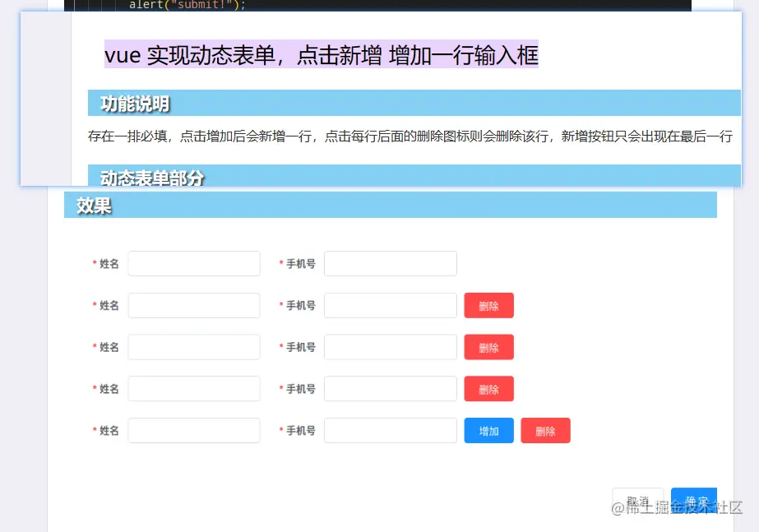
Task: Click the fourth row 手机号 text box
Action: pos(391,388)
